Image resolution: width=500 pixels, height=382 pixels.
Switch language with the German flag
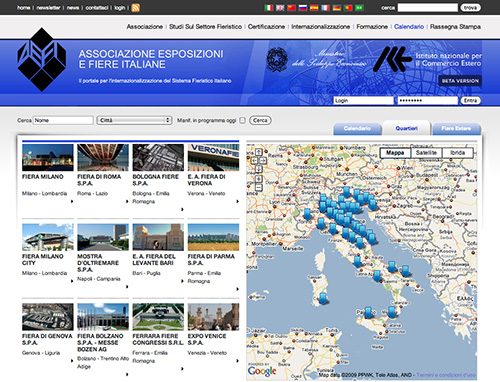point(337,7)
